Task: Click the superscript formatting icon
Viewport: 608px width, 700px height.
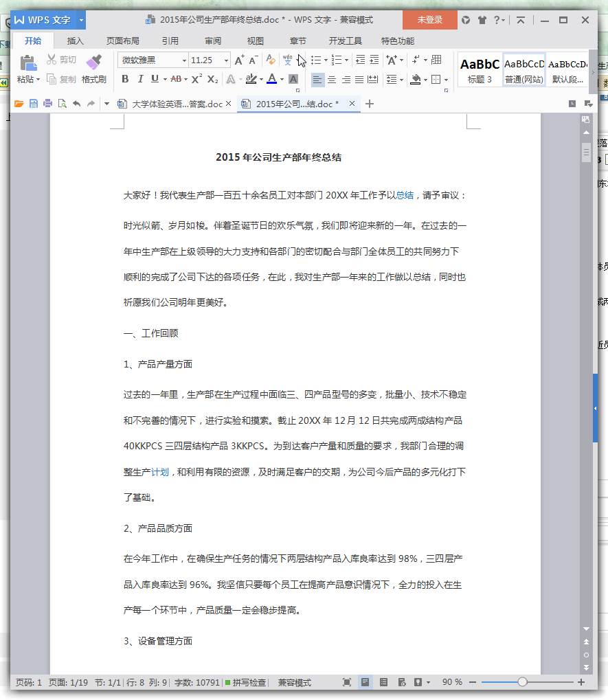Action: (195, 79)
